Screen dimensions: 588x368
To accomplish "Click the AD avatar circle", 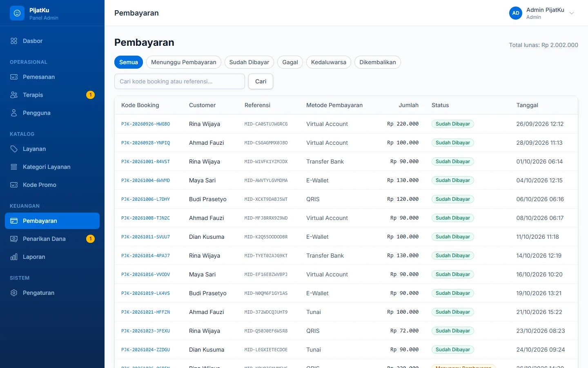I will [x=516, y=13].
